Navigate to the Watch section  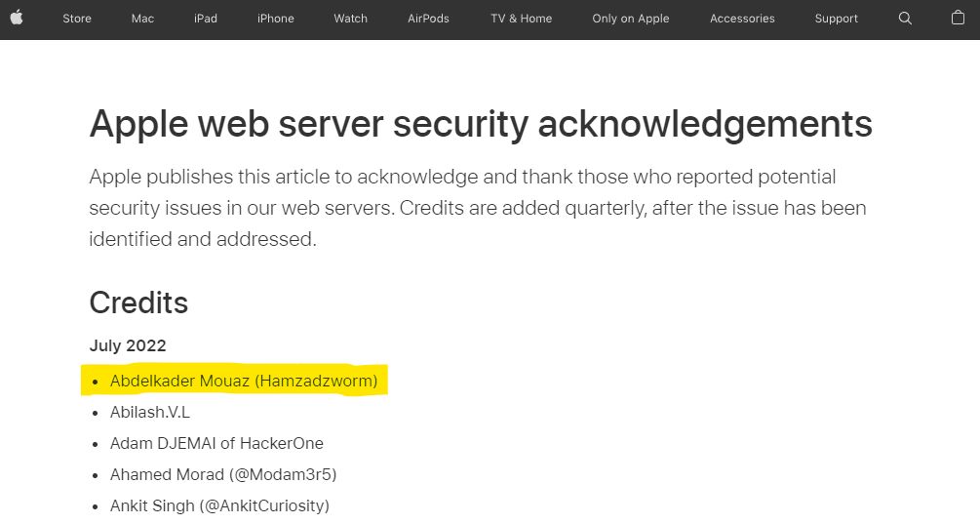[x=351, y=19]
